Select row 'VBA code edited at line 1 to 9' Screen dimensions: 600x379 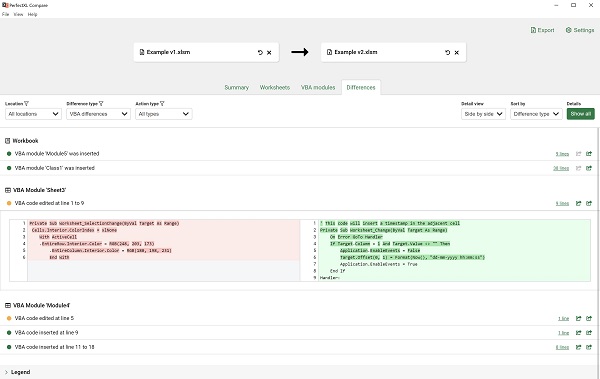tap(298, 203)
